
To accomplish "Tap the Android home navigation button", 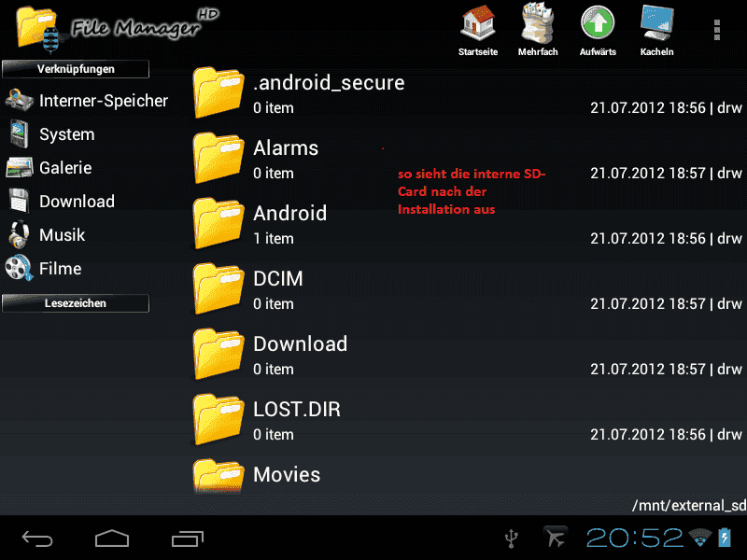I will coord(112,539).
